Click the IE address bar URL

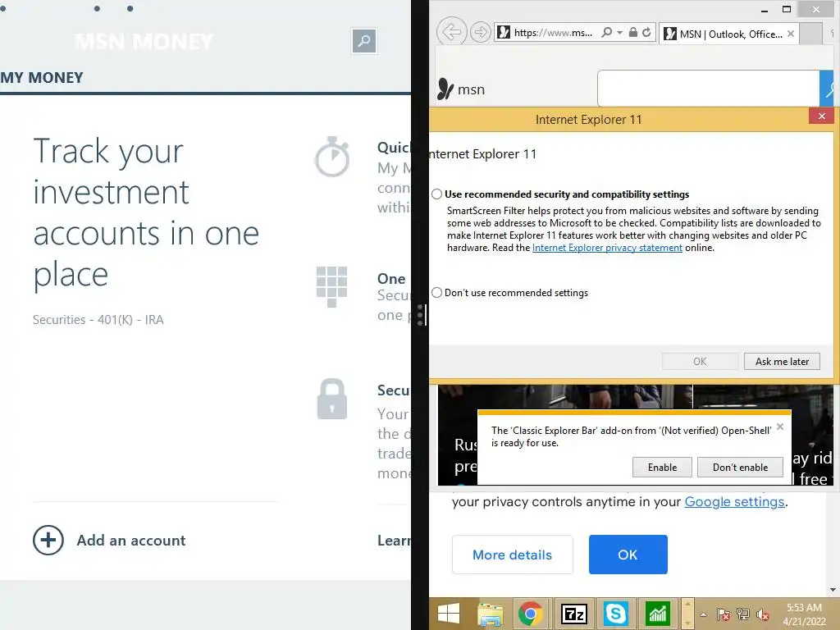pyautogui.click(x=554, y=33)
